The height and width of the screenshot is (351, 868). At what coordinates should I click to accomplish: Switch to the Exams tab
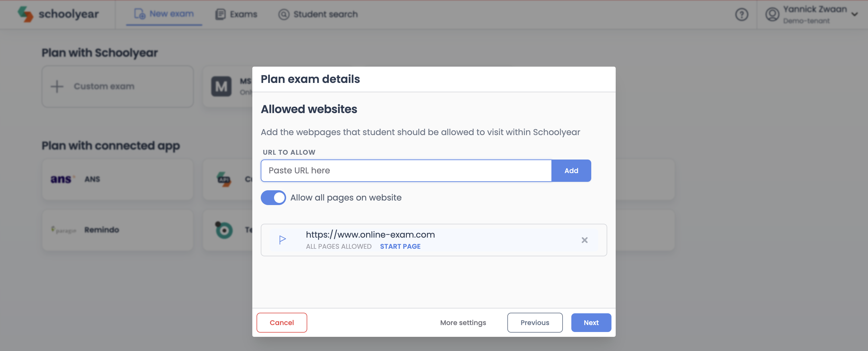(x=236, y=14)
